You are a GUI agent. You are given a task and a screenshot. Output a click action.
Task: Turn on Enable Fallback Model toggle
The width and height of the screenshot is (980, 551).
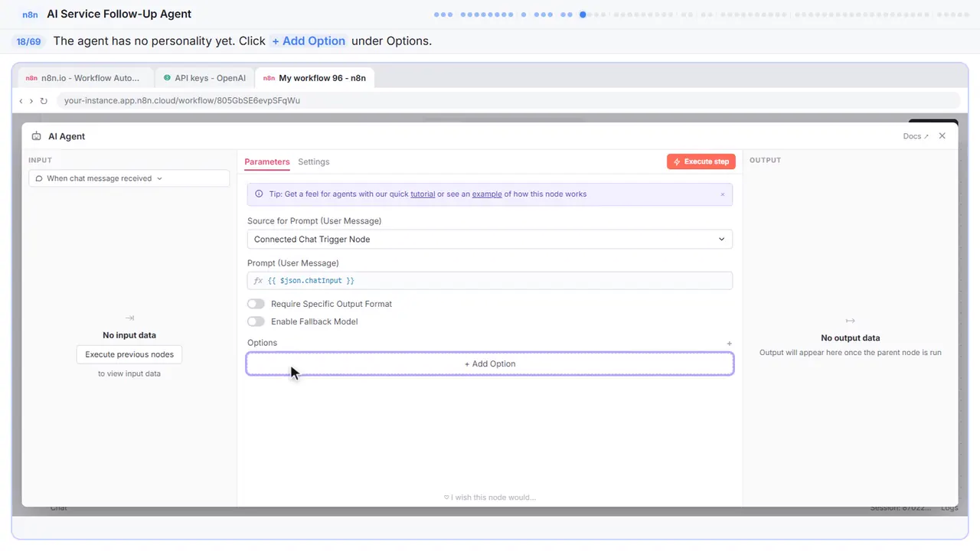256,321
